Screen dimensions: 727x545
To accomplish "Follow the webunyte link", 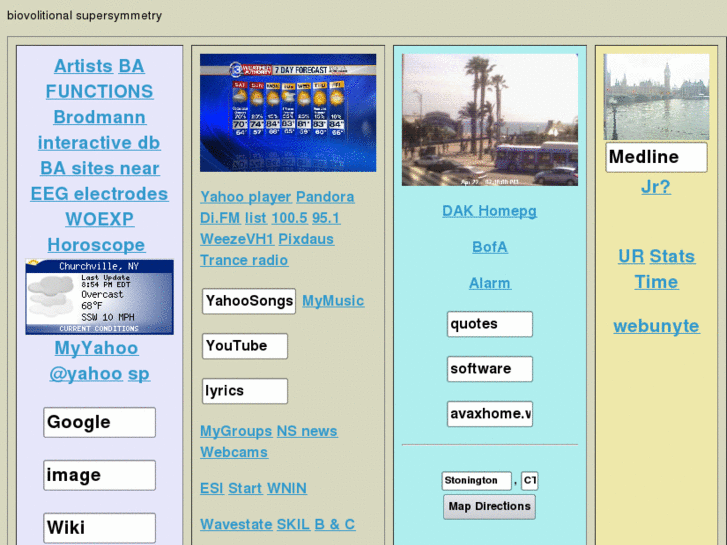I will (x=656, y=326).
